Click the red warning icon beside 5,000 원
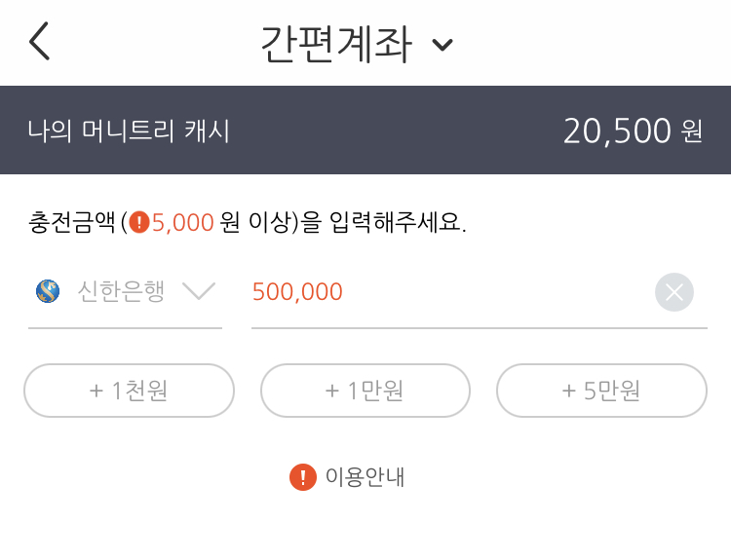The height and width of the screenshot is (560, 731). pos(139,222)
